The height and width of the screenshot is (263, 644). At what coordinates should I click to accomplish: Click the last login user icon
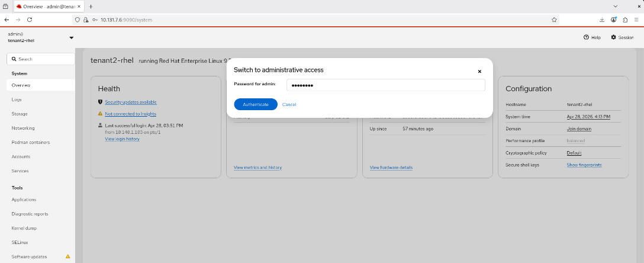[100, 125]
